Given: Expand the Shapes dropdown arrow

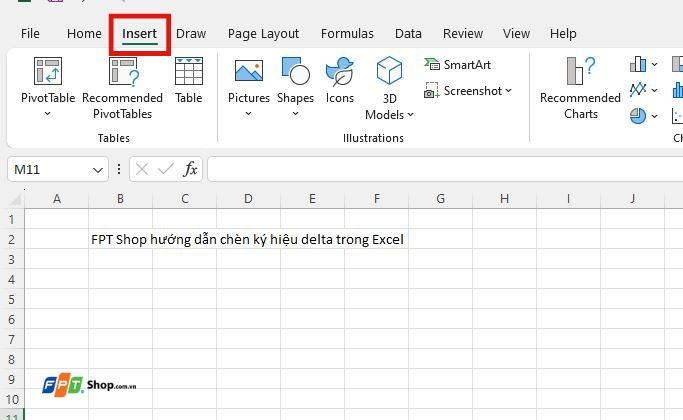Looking at the screenshot, I should coord(295,114).
